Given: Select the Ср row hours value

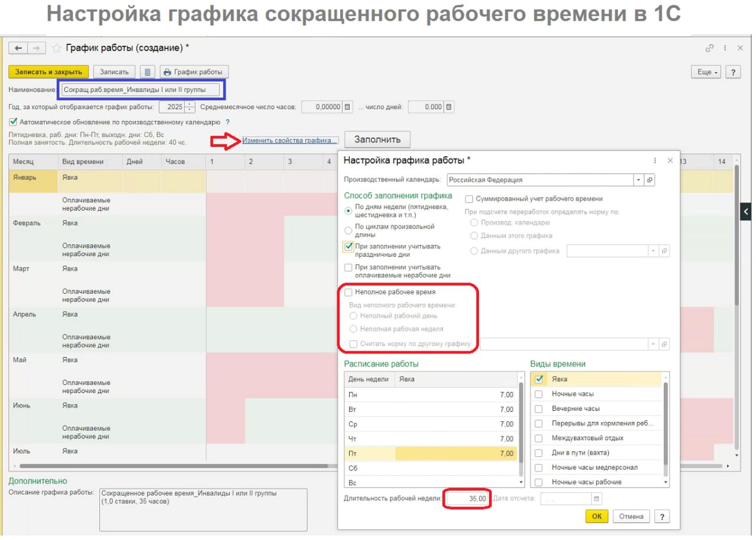Looking at the screenshot, I should pyautogui.click(x=455, y=424).
